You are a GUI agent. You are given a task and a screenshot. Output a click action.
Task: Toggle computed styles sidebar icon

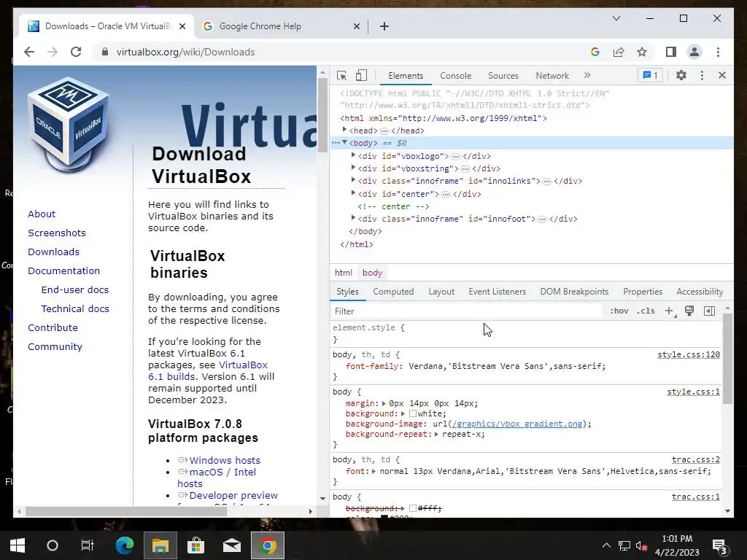coord(709,311)
